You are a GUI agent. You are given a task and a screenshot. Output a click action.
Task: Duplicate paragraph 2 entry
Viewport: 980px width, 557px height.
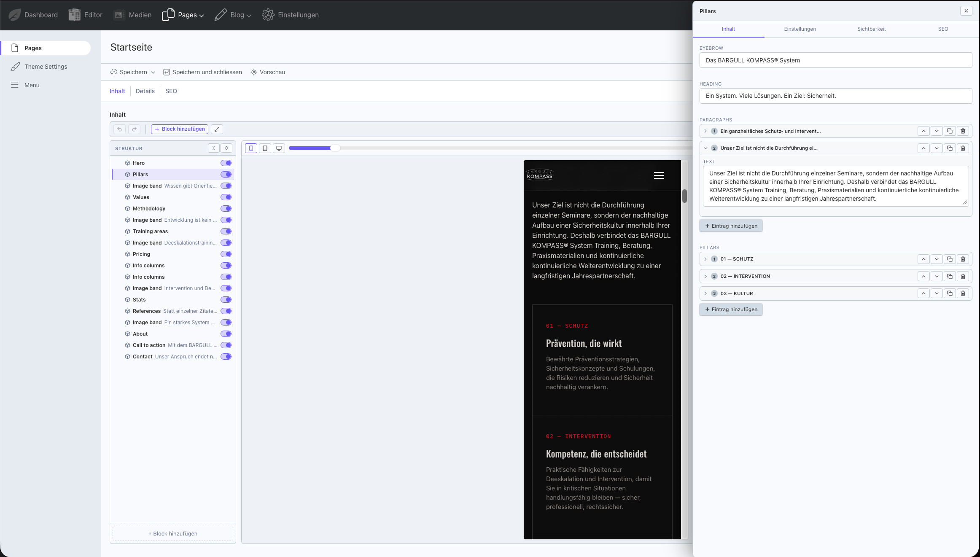pos(950,148)
